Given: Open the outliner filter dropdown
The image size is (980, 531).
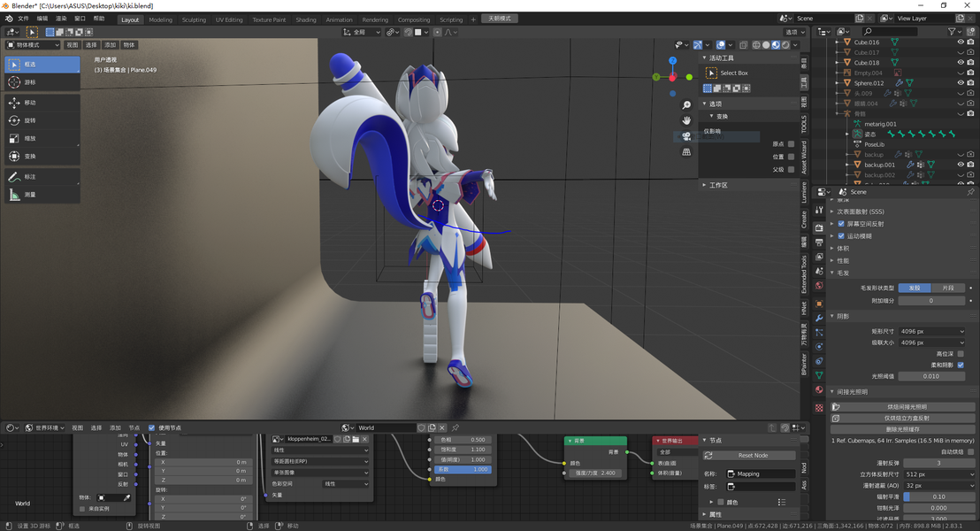Looking at the screenshot, I should tap(955, 32).
